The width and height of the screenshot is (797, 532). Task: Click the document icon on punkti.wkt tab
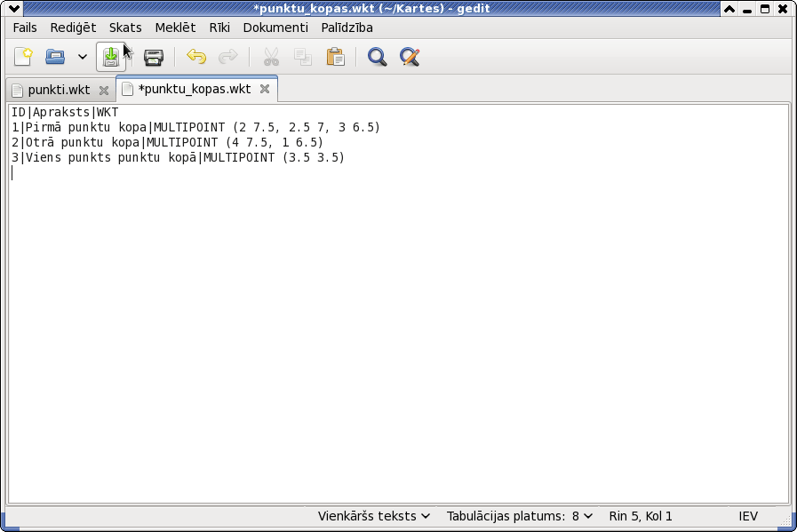[x=17, y=91]
